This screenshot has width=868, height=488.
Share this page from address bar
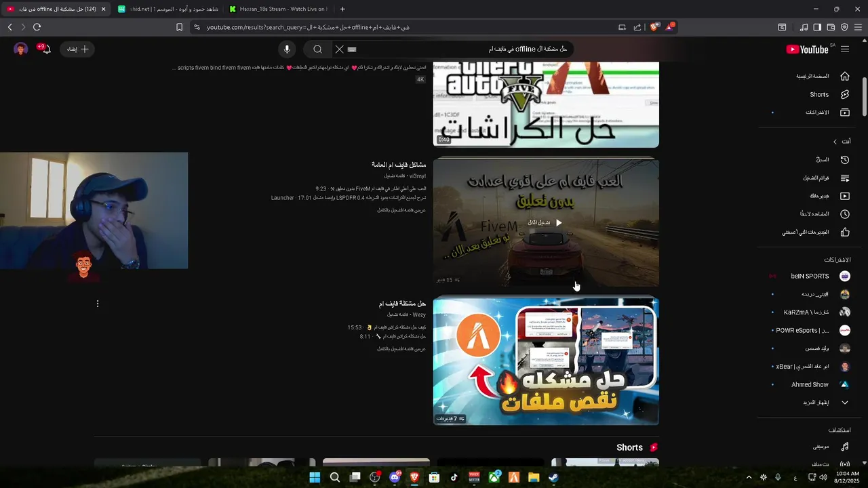(637, 27)
